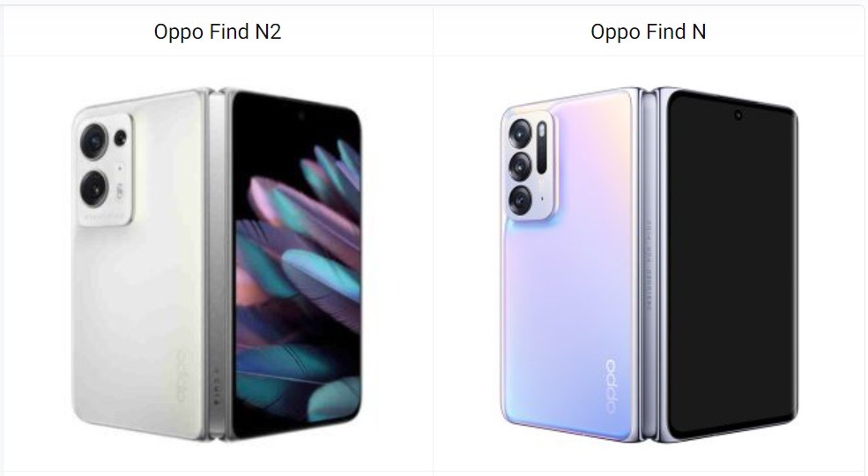Click the purple Oppo Find N phone image
Image resolution: width=868 pixels, height=476 pixels.
(x=649, y=264)
